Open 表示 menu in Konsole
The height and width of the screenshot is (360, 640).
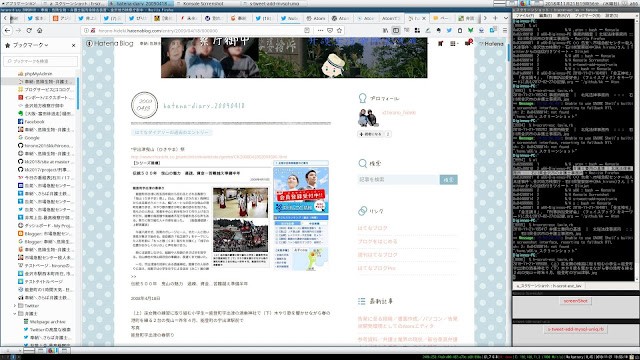[x=563, y=15]
